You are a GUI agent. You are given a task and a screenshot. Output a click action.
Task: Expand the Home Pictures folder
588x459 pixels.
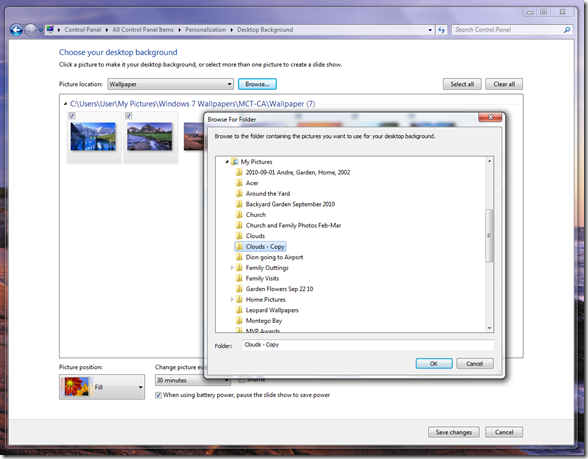232,300
